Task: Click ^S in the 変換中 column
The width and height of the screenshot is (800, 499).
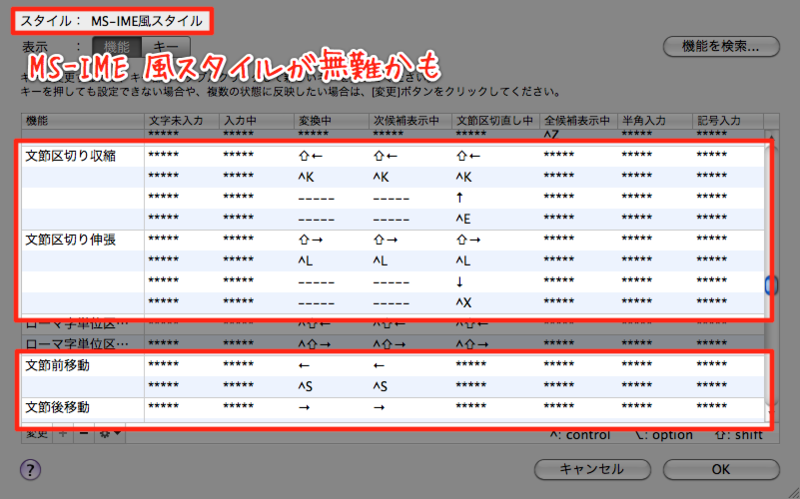Action: pos(306,386)
